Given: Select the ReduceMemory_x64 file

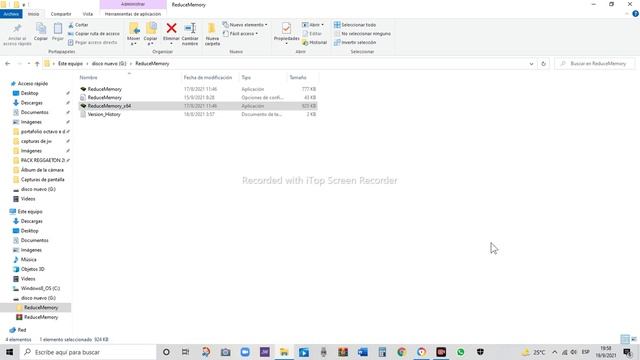Looking at the screenshot, I should [x=198, y=106].
